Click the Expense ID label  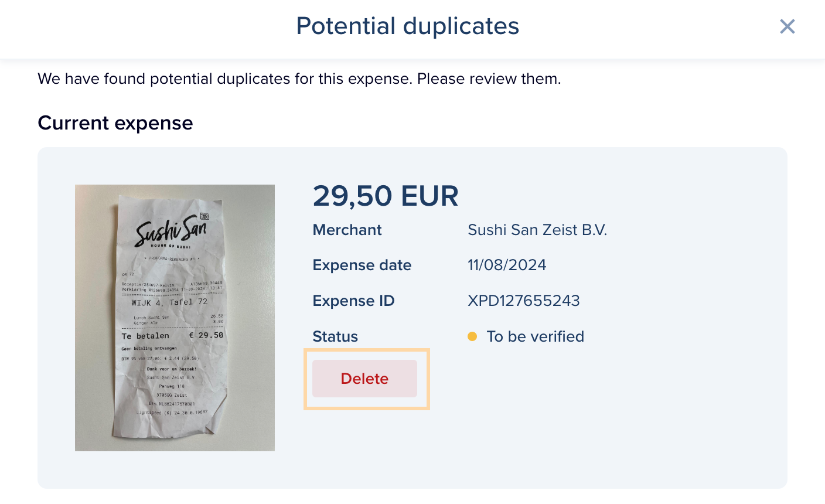353,301
